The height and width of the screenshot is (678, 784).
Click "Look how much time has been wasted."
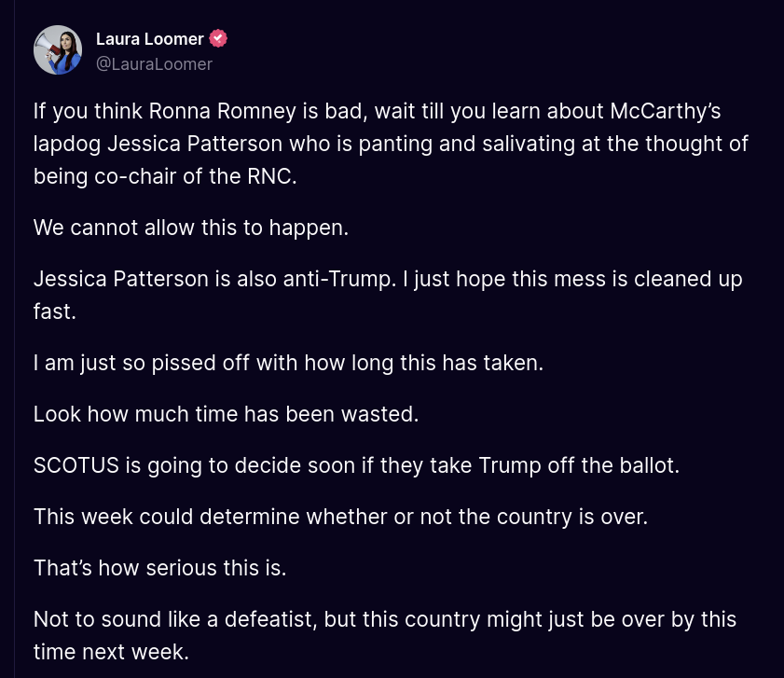226,414
